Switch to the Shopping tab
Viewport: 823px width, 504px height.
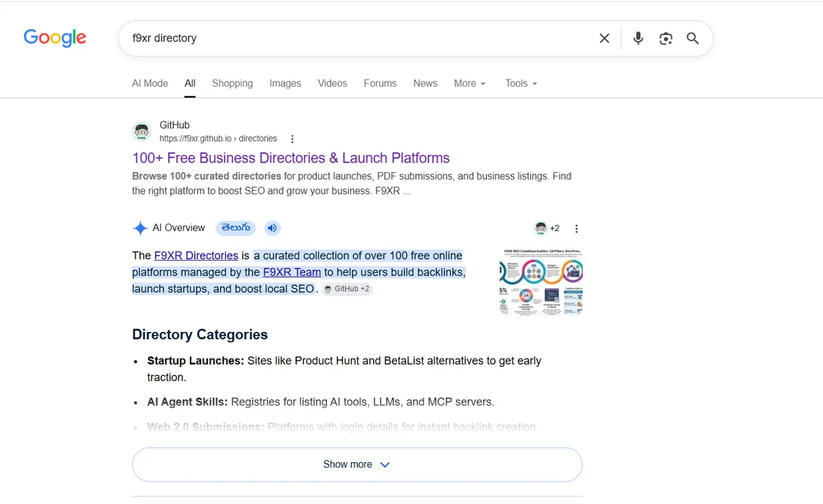pyautogui.click(x=232, y=83)
